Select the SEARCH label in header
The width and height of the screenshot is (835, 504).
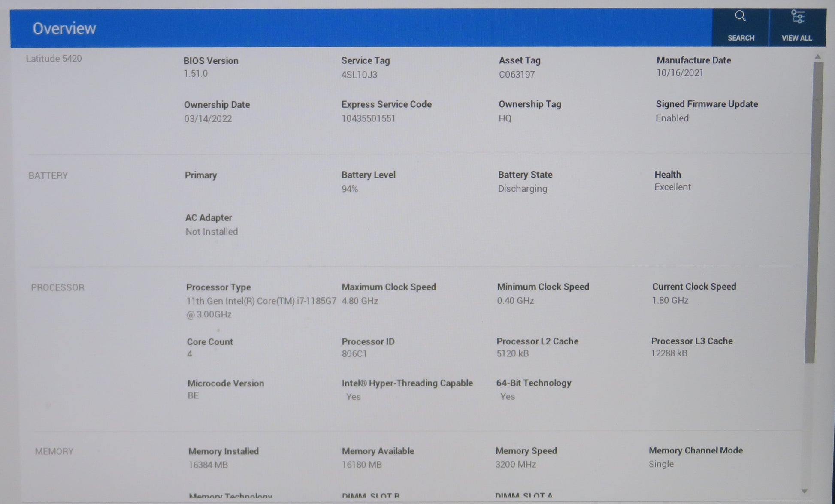[741, 38]
